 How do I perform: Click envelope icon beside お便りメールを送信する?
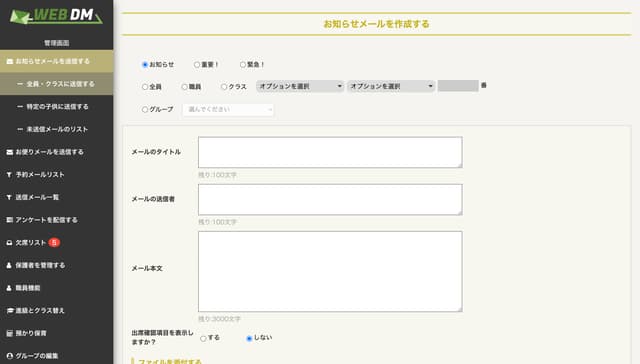(x=9, y=152)
